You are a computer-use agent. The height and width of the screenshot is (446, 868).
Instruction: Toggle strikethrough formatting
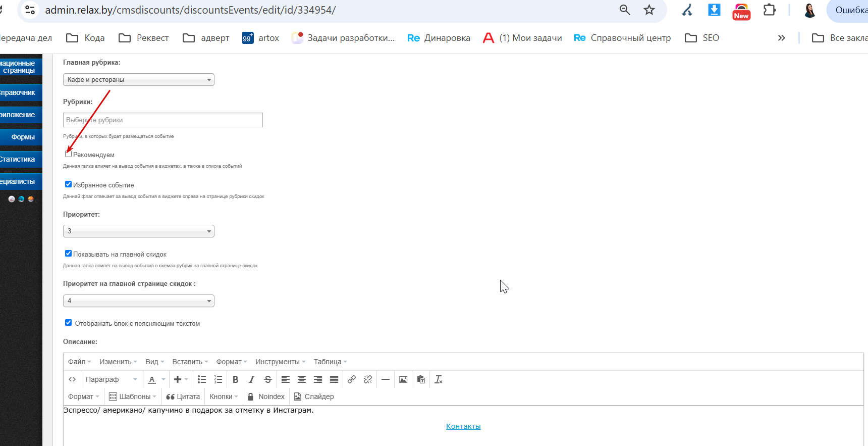click(x=268, y=379)
